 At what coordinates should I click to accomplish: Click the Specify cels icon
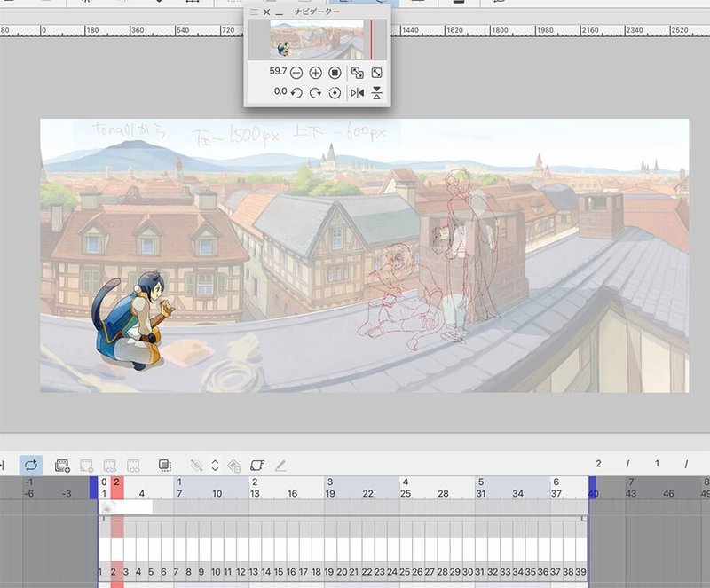point(110,466)
